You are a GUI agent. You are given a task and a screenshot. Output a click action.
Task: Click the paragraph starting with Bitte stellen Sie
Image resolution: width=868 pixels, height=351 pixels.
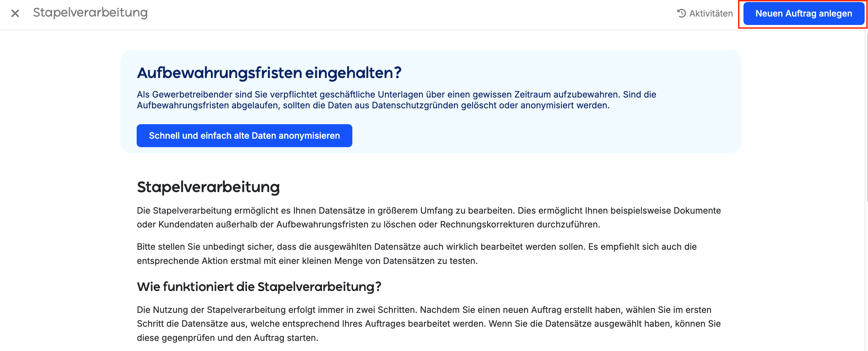[x=417, y=254]
